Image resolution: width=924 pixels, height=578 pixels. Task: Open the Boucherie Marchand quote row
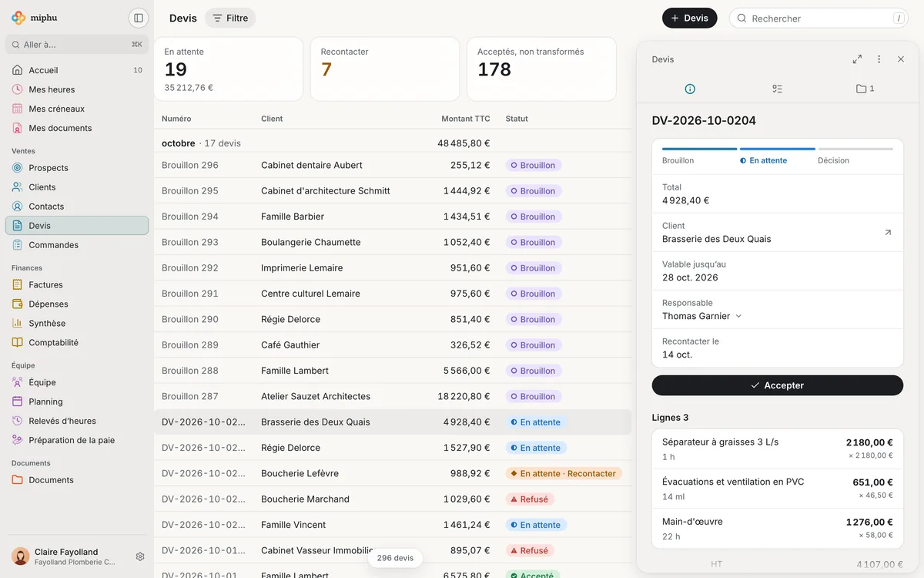pyautogui.click(x=393, y=499)
